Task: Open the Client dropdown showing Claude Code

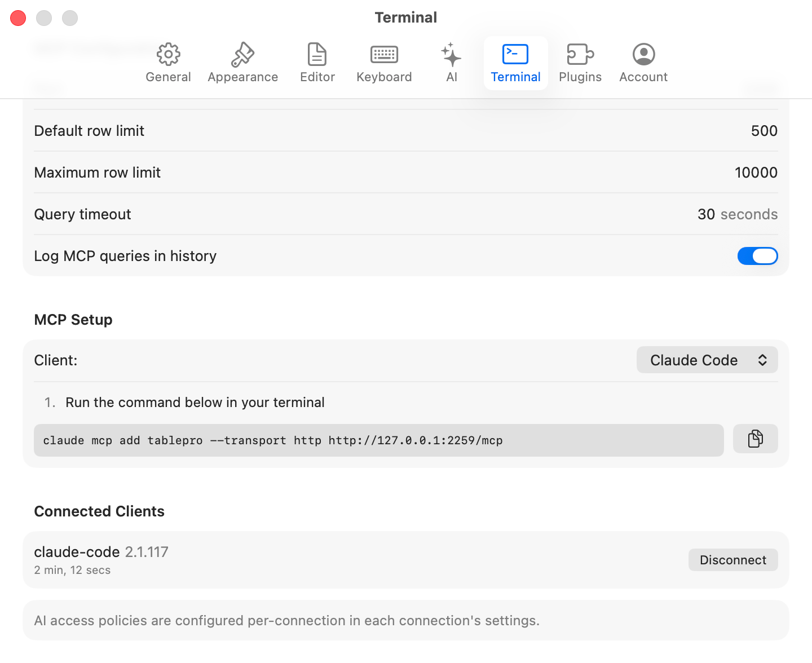Action: (x=707, y=360)
